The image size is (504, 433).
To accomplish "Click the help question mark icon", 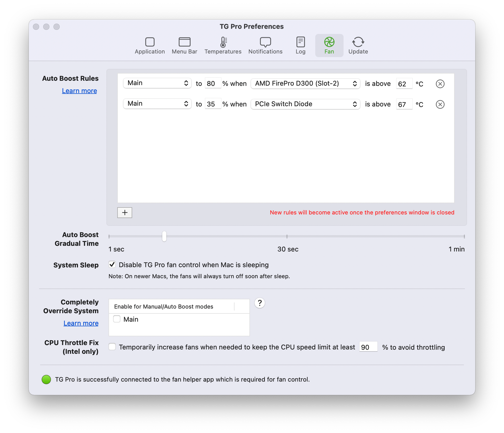I will click(x=259, y=303).
